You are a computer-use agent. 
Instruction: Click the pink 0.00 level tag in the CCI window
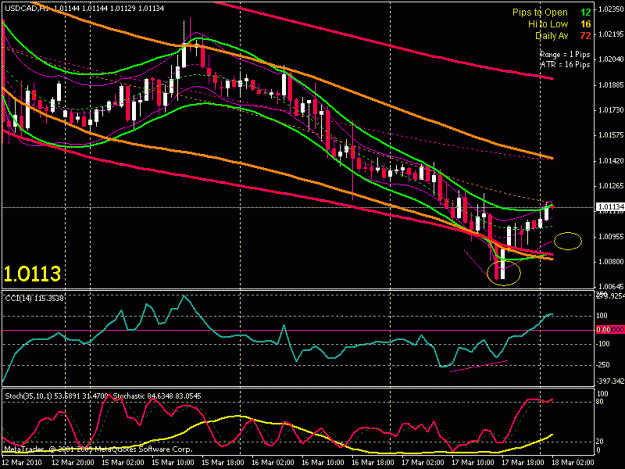pos(610,330)
